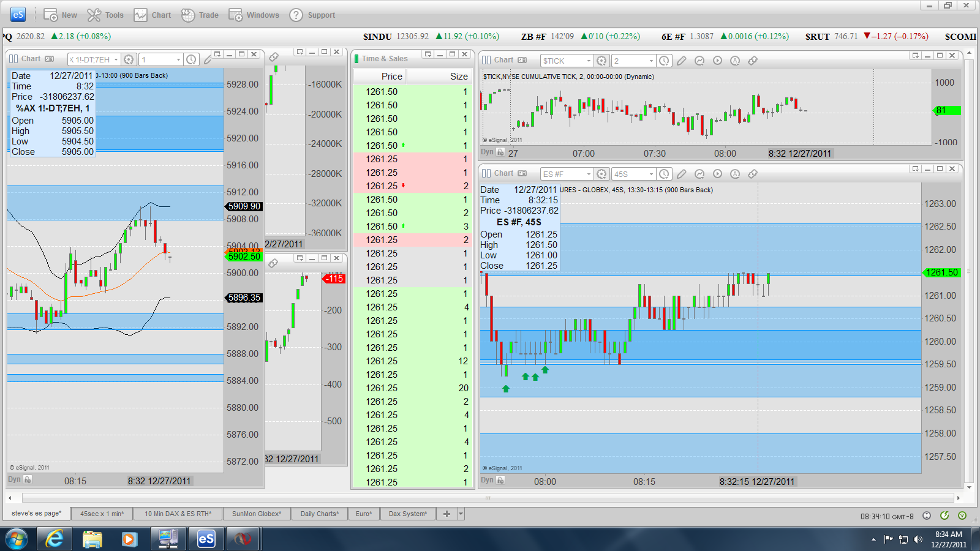Switch to '10 Min DAX & ES RTH' tab
This screenshot has width=980, height=551.
point(178,514)
